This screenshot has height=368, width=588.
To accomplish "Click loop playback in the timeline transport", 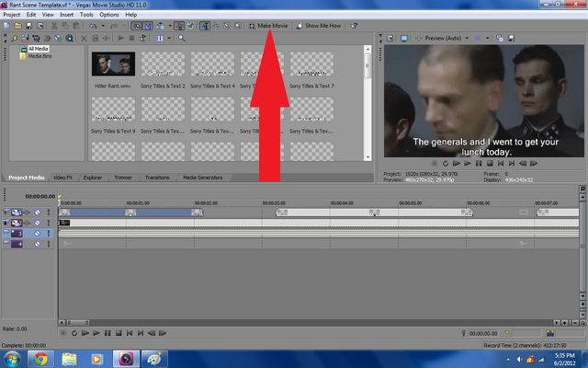I will tap(74, 333).
